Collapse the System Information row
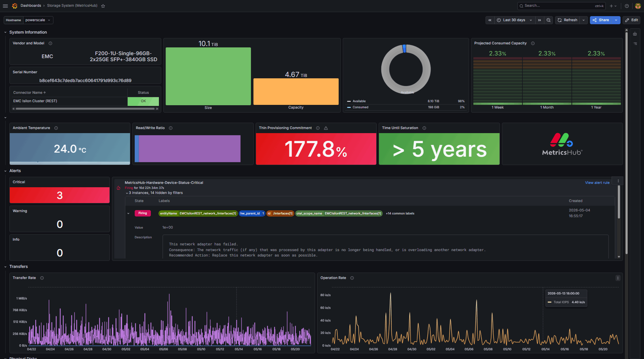The width and height of the screenshot is (644, 359). (5, 32)
